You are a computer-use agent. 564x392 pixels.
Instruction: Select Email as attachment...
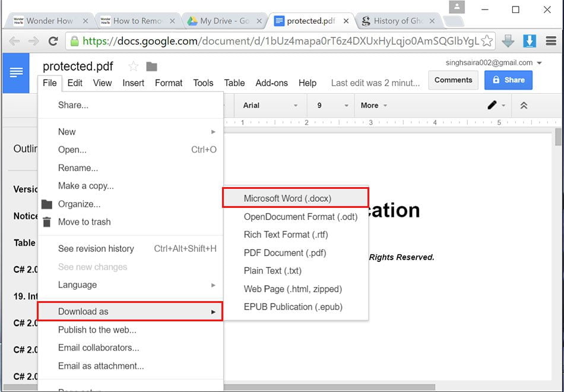131,366
